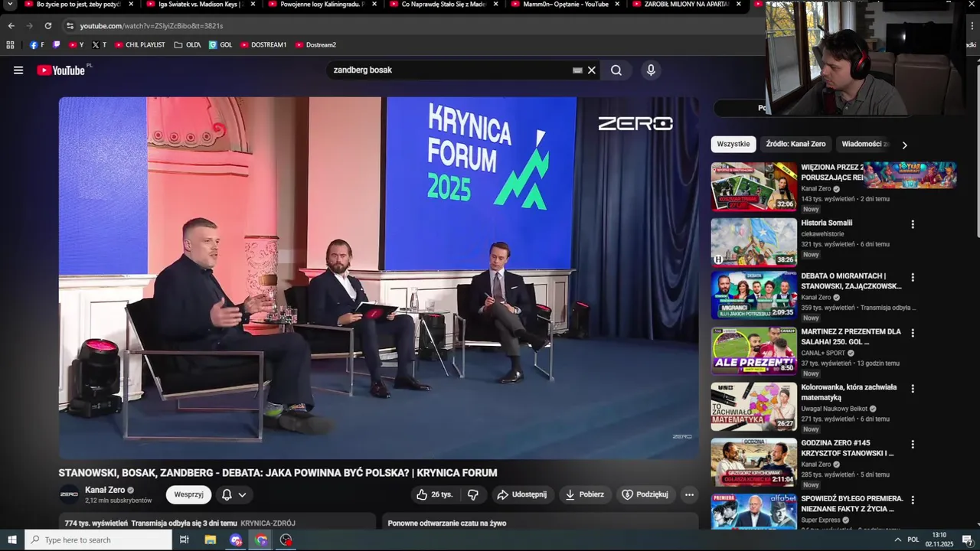Viewport: 980px width, 551px height.
Task: Open the 'DEBATA O MIGRANTACH' video thumbnail
Action: (x=753, y=295)
